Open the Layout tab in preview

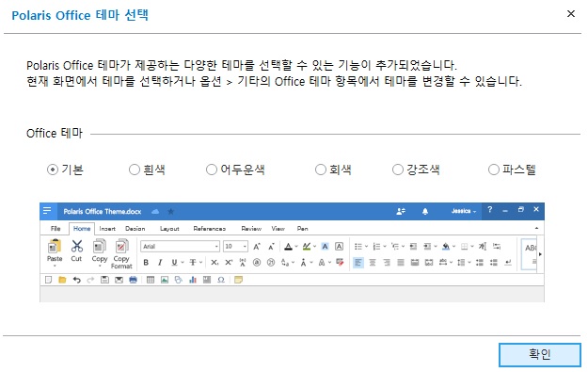(169, 229)
